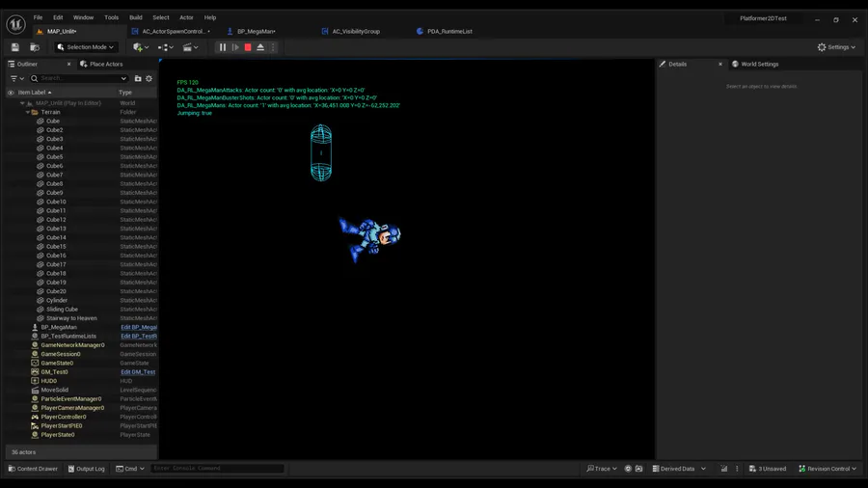Open the Edit GM_Test link
The height and width of the screenshot is (488, 868).
(x=138, y=372)
